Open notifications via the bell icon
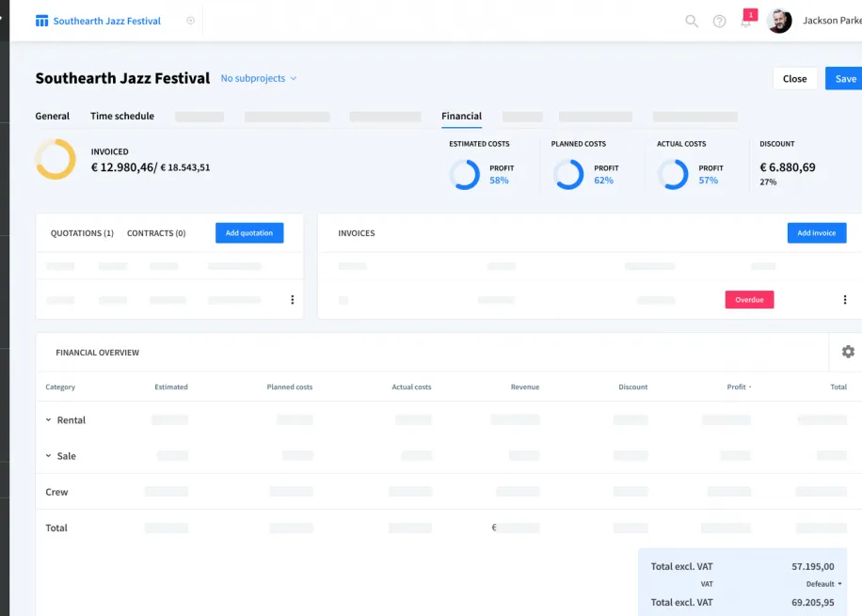 (746, 21)
